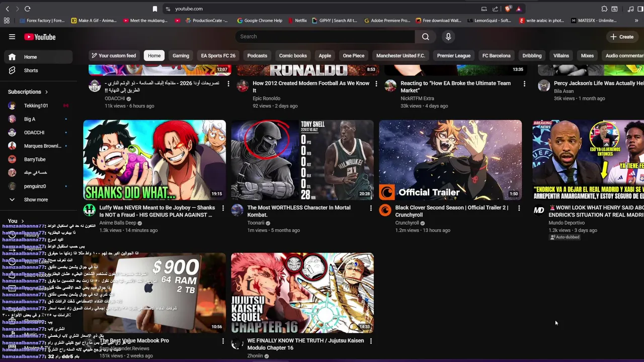Start voice search with microphone icon
This screenshot has width=644, height=362.
point(448,37)
